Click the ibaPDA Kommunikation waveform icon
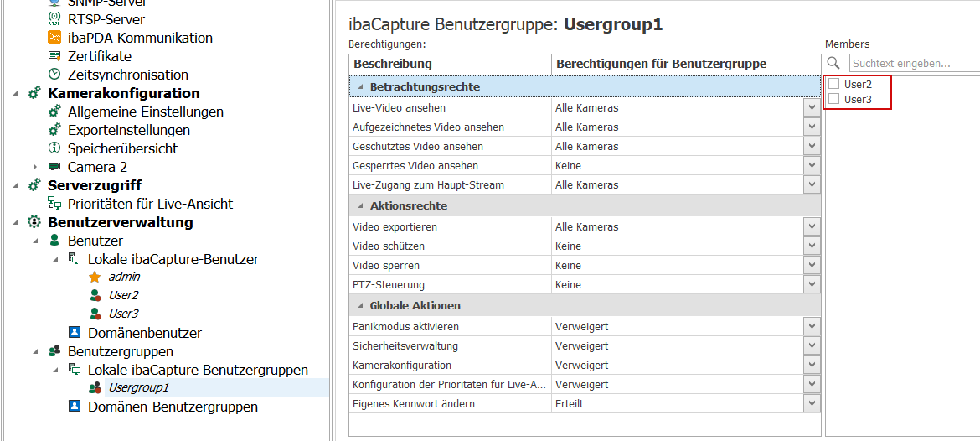 click(x=54, y=38)
